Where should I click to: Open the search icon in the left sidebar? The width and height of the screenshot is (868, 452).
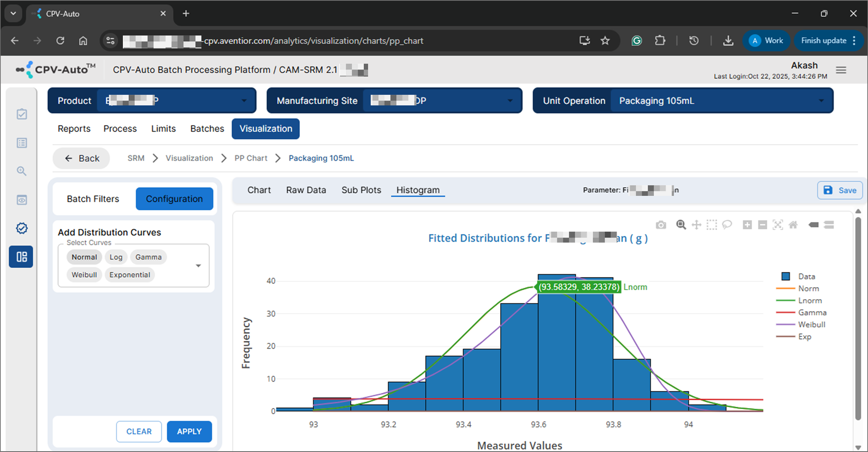[22, 171]
